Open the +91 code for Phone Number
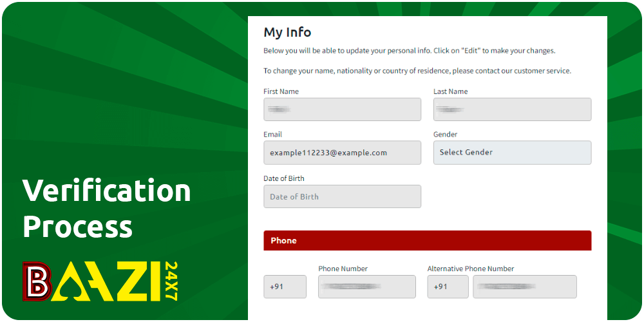The height and width of the screenshot is (322, 644). (285, 287)
